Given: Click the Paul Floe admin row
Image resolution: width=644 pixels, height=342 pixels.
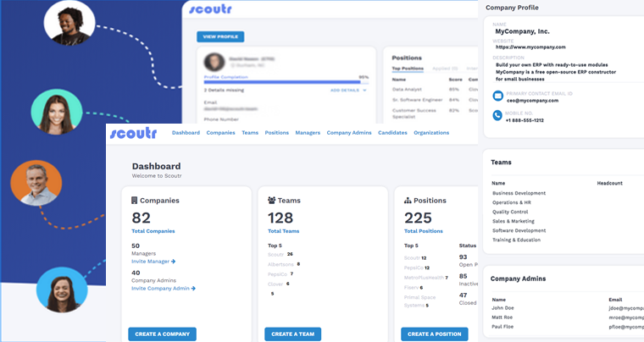Looking at the screenshot, I should [x=502, y=327].
